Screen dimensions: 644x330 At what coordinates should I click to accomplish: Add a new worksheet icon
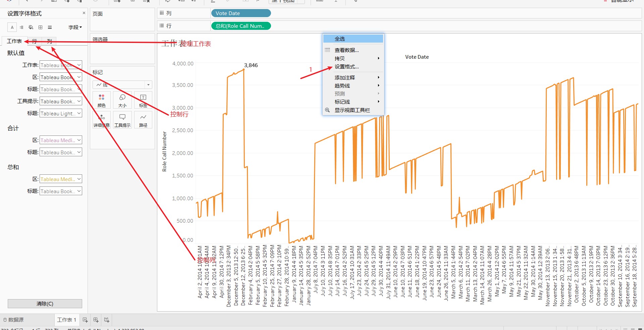(x=85, y=320)
